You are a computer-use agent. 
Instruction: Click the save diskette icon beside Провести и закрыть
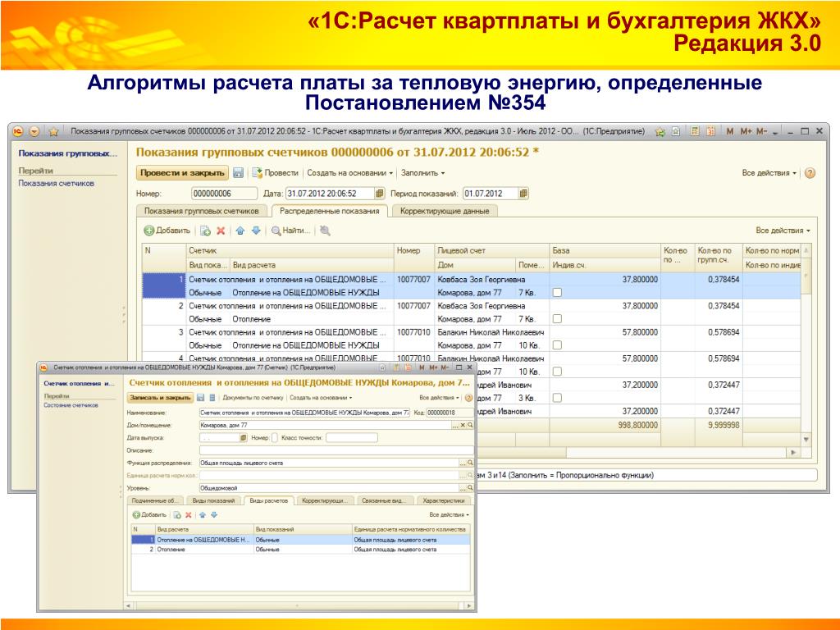[239, 173]
